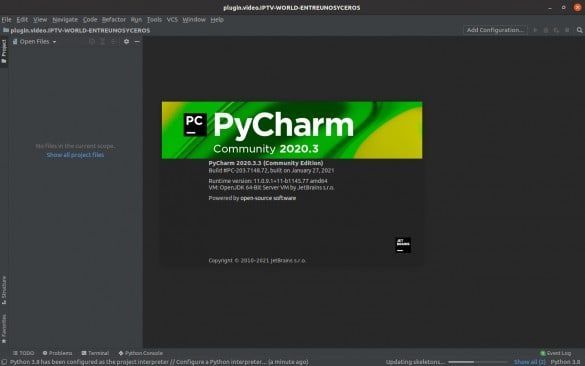Click the Python interpreter configured status message

[x=159, y=362]
